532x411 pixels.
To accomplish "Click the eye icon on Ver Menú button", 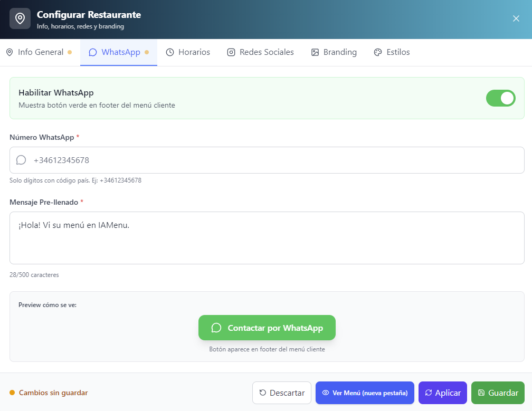I will tap(326, 393).
